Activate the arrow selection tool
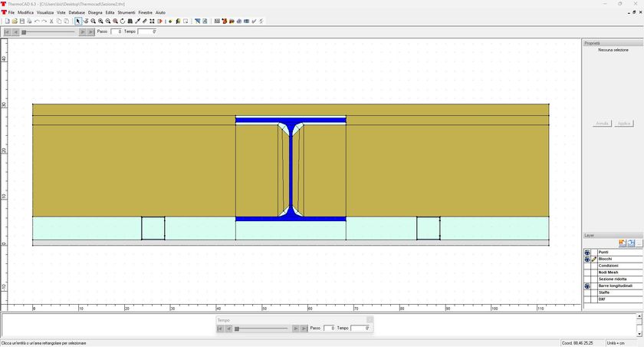Screen dimensions: 644x347 click(x=78, y=21)
